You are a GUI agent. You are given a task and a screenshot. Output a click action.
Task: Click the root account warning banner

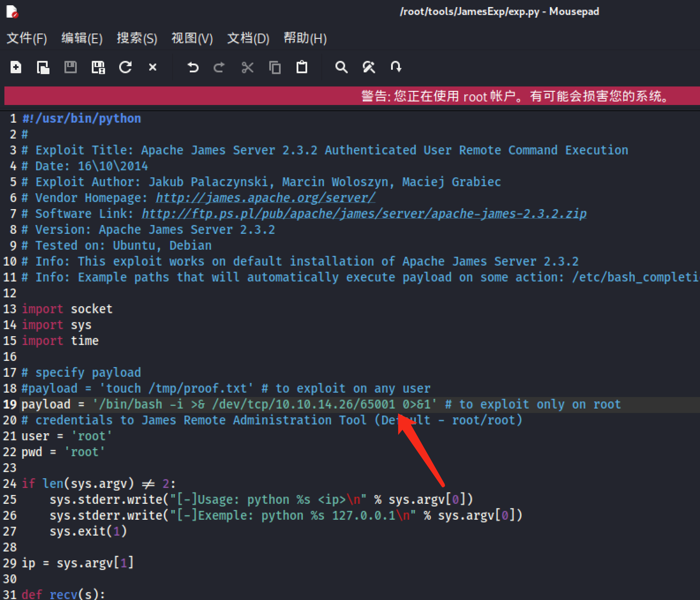(352, 96)
